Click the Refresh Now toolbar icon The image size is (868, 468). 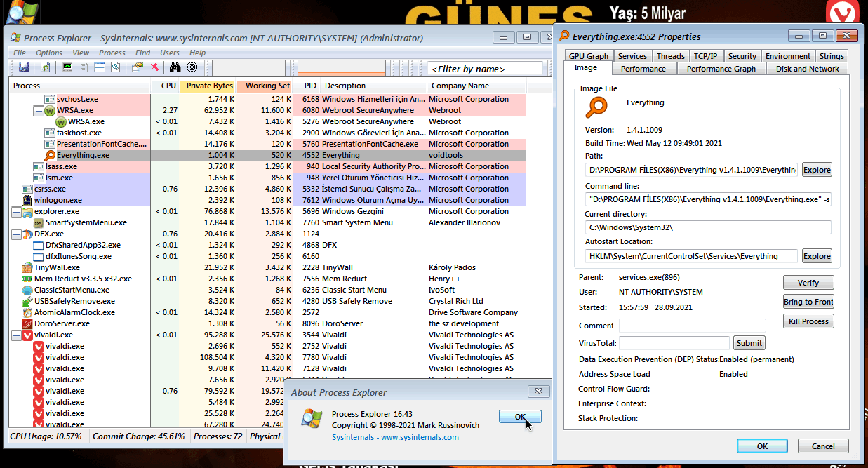point(45,67)
